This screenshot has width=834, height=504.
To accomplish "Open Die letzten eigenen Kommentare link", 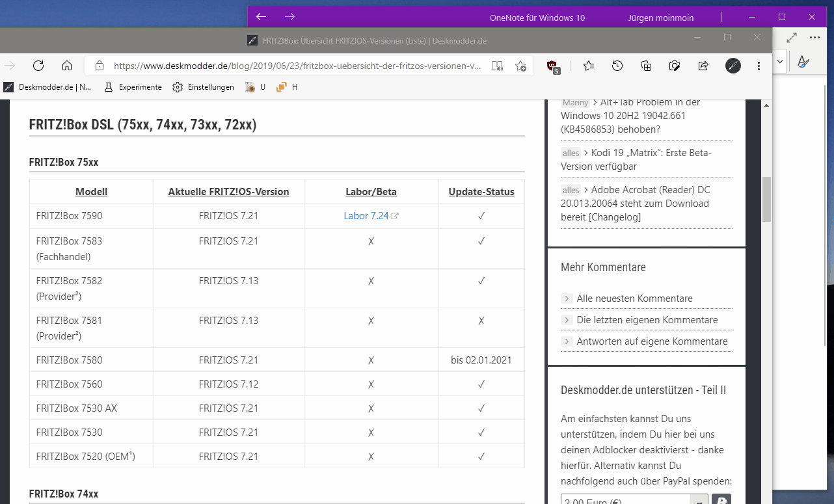I will 647,320.
